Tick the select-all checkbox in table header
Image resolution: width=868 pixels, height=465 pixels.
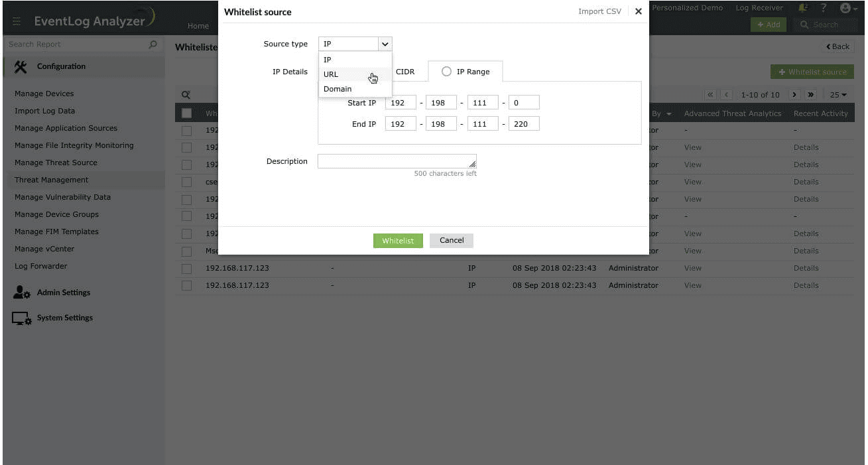click(x=187, y=113)
